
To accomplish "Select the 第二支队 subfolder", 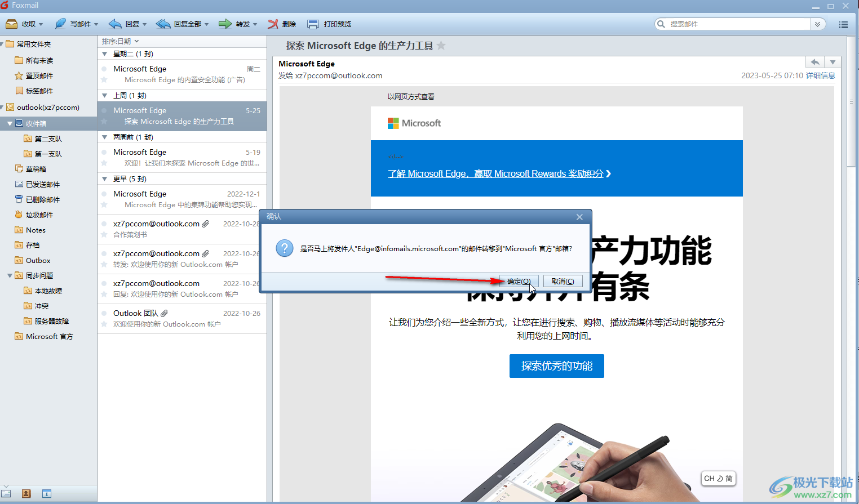I will (x=48, y=139).
